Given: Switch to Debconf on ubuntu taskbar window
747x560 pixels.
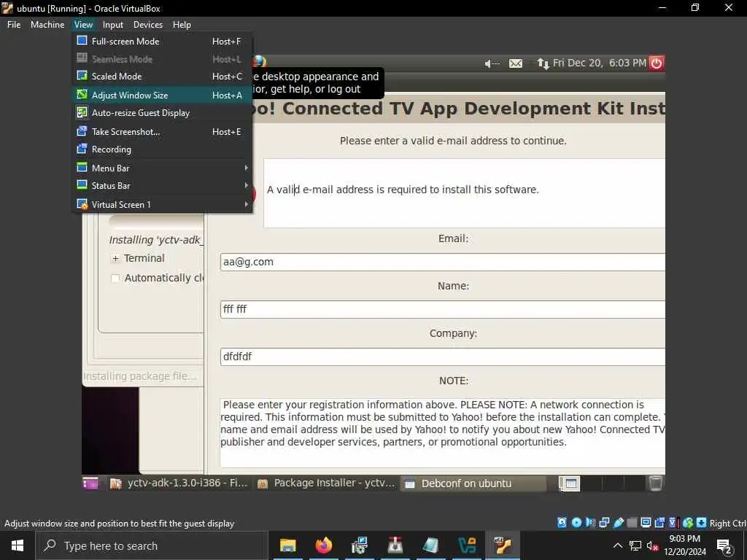Looking at the screenshot, I should coord(473,483).
